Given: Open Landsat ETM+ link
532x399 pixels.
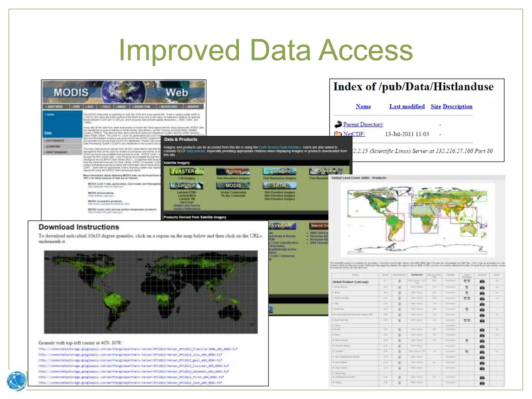Looking at the screenshot, I should click(187, 192).
